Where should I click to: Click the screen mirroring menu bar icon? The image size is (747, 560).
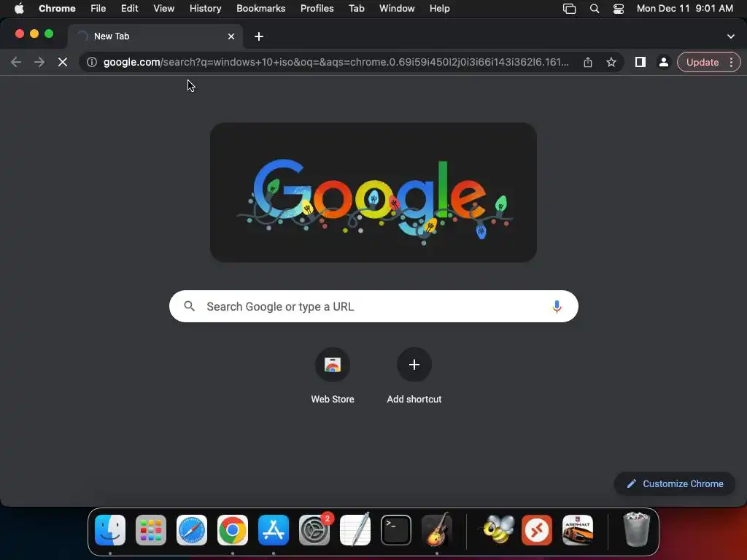point(569,9)
